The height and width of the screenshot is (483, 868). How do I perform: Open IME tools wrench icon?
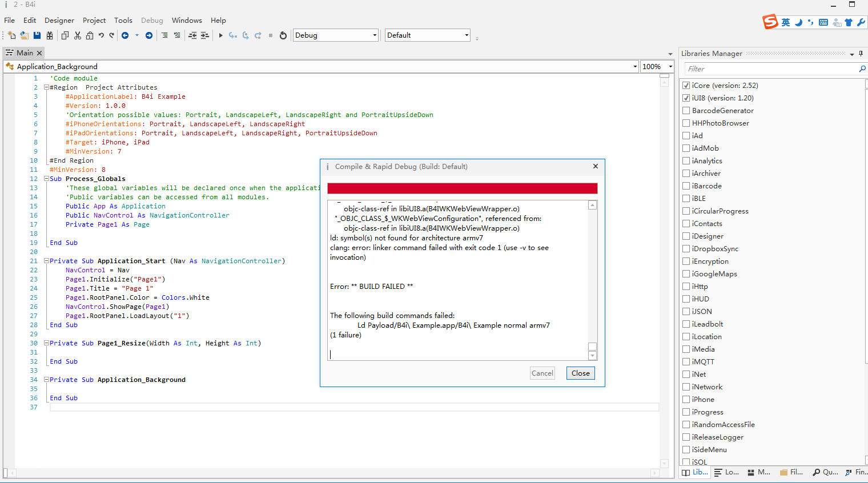(x=861, y=22)
